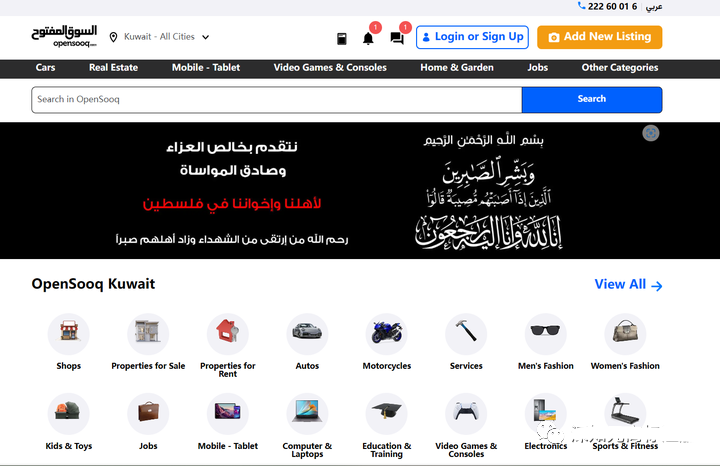720x466 pixels.
Task: Select Real Estate in the navigation bar
Action: pyautogui.click(x=113, y=67)
